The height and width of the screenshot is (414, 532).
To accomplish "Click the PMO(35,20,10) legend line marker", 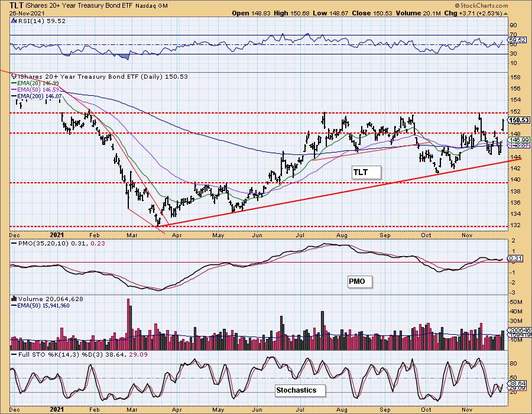I will [14, 242].
